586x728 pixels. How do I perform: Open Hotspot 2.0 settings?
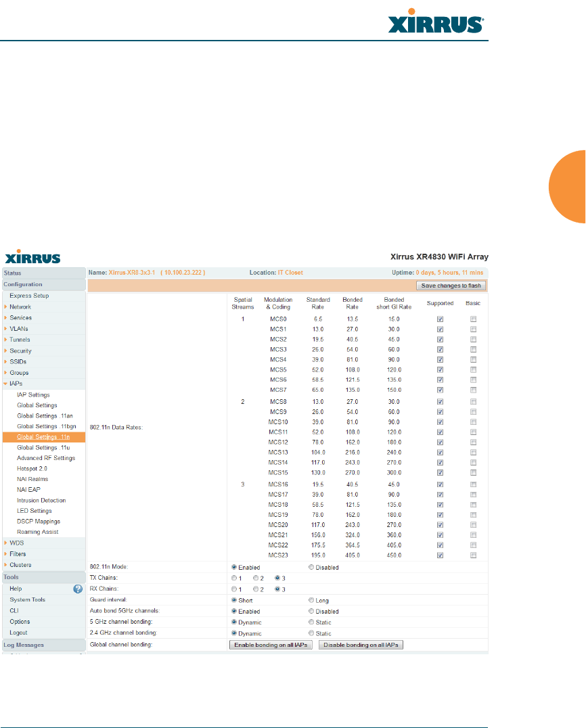(x=32, y=469)
